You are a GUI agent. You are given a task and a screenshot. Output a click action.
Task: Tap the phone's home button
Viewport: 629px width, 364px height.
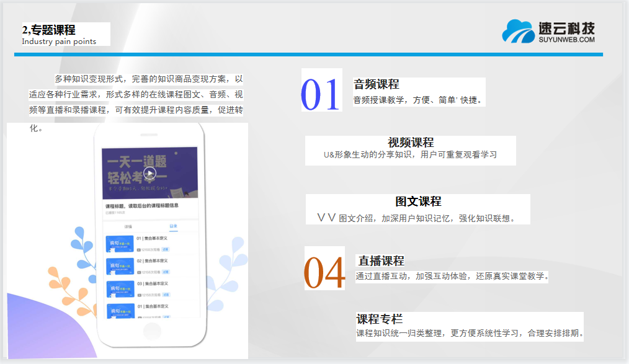tap(151, 330)
